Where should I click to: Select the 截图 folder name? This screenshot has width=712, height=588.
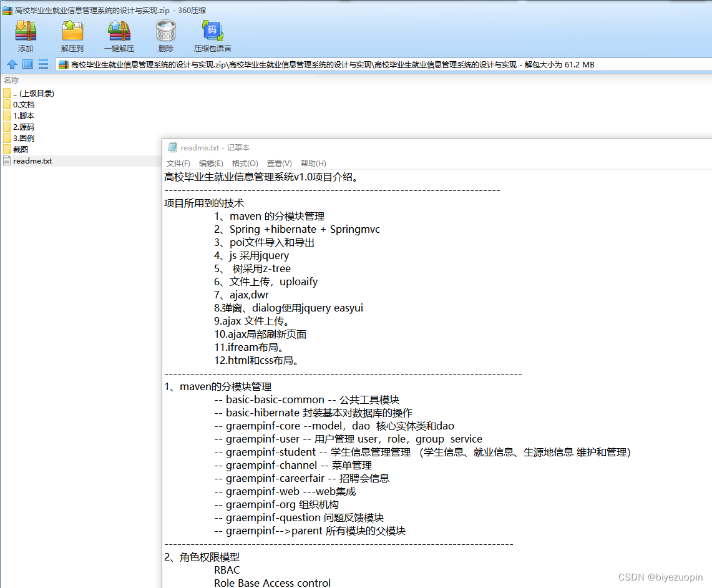tap(21, 149)
